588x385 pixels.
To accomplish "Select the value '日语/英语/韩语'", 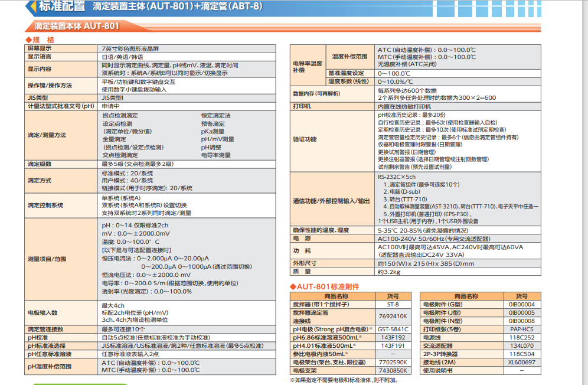I will pos(122,57).
